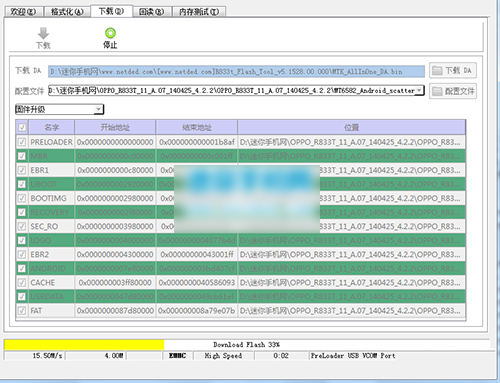Image resolution: width=500 pixels, height=383 pixels.
Task: Click end address 0x000000000001b8af in PRELOADER row
Action: [197, 142]
